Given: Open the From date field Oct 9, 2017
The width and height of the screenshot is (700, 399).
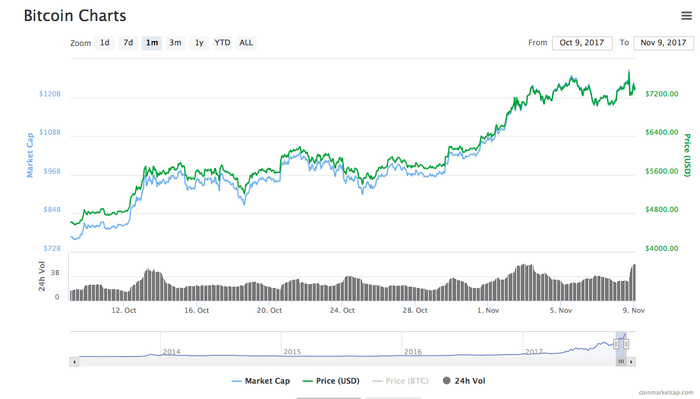Looking at the screenshot, I should point(582,43).
